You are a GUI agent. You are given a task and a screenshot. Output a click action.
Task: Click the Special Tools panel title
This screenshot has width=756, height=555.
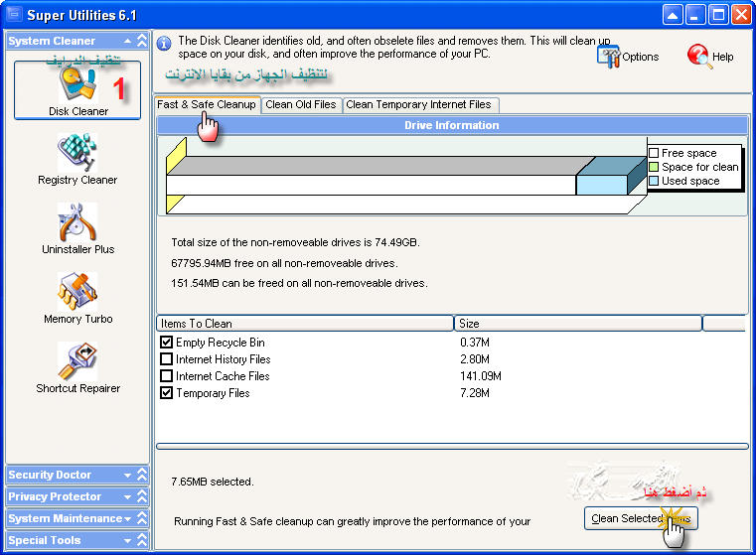pyautogui.click(x=45, y=540)
